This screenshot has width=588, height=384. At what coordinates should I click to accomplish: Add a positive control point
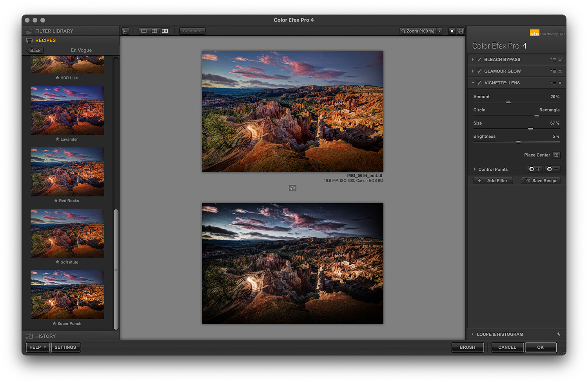(x=535, y=169)
